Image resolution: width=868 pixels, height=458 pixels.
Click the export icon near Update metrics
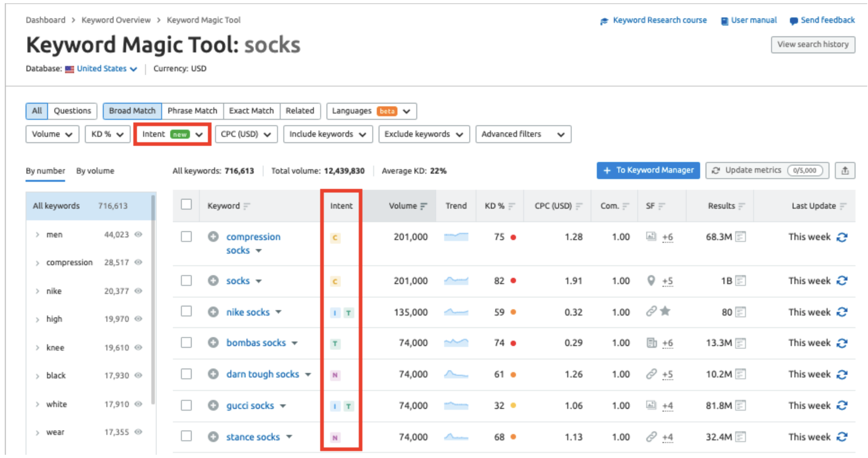[x=845, y=170]
